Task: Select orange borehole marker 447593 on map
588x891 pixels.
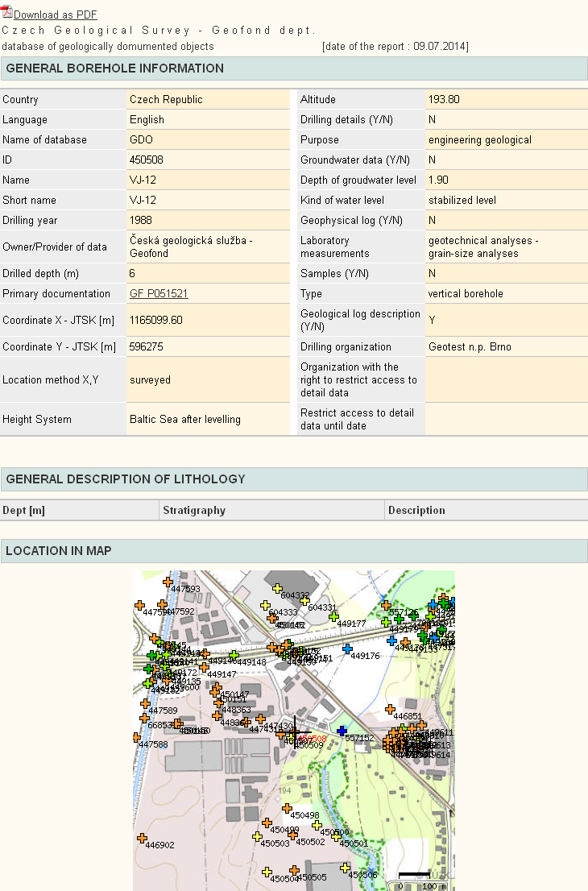Action: [168, 582]
